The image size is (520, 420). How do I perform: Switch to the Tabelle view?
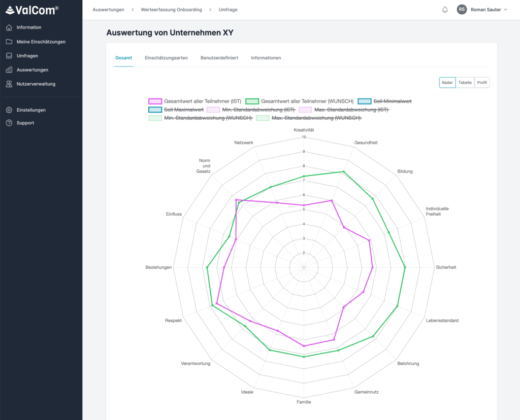click(465, 83)
